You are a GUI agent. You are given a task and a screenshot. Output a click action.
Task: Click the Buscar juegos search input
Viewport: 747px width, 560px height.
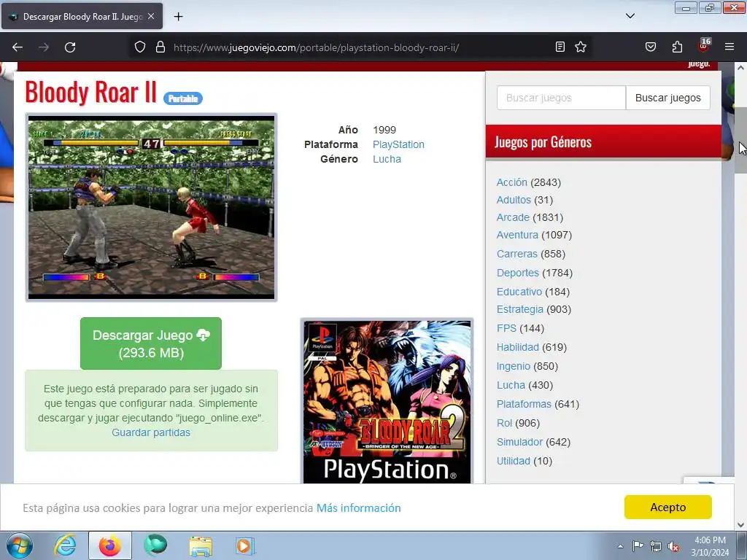(x=561, y=98)
